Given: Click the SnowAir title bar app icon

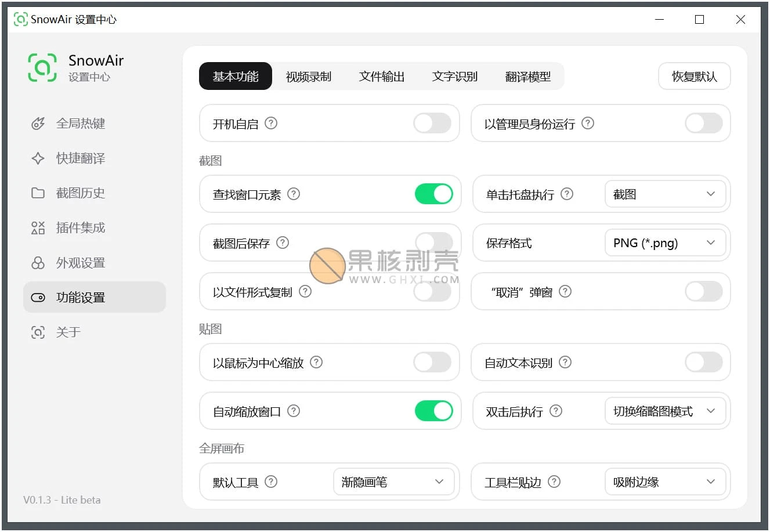Looking at the screenshot, I should tap(20, 19).
